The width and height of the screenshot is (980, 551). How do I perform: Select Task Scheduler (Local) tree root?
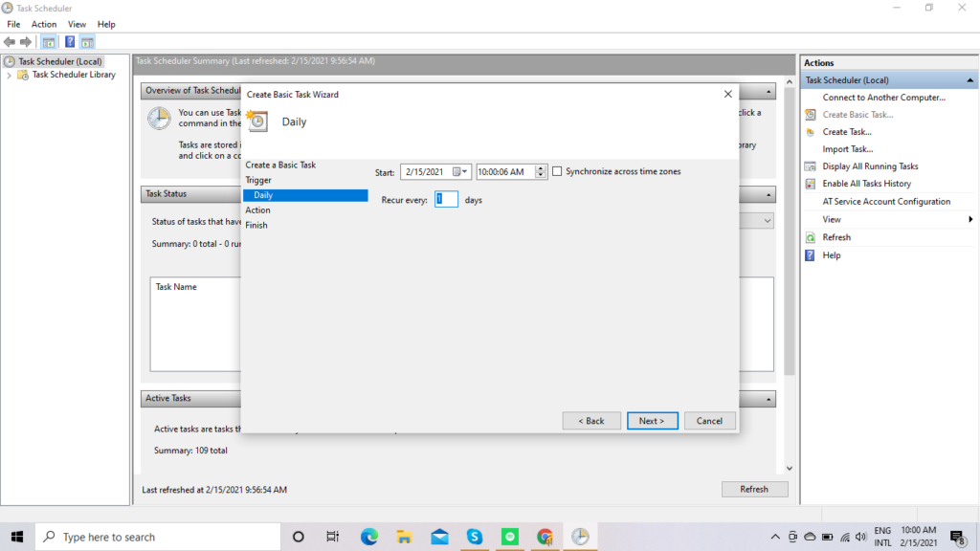click(60, 61)
